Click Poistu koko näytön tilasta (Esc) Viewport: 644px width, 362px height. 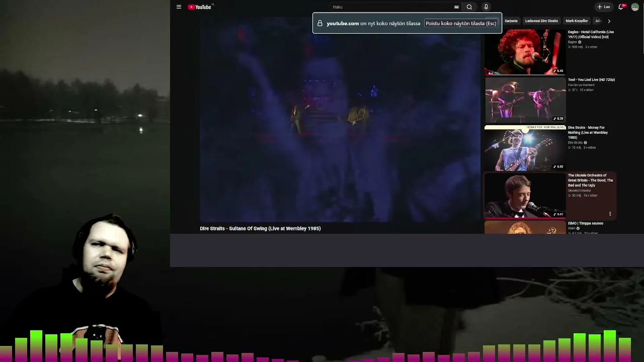(x=461, y=23)
